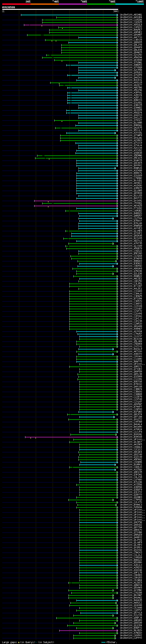146x644 pixels.
Task: Select hit label UniRef100_A6YAZ5
Action: (x=131, y=206)
